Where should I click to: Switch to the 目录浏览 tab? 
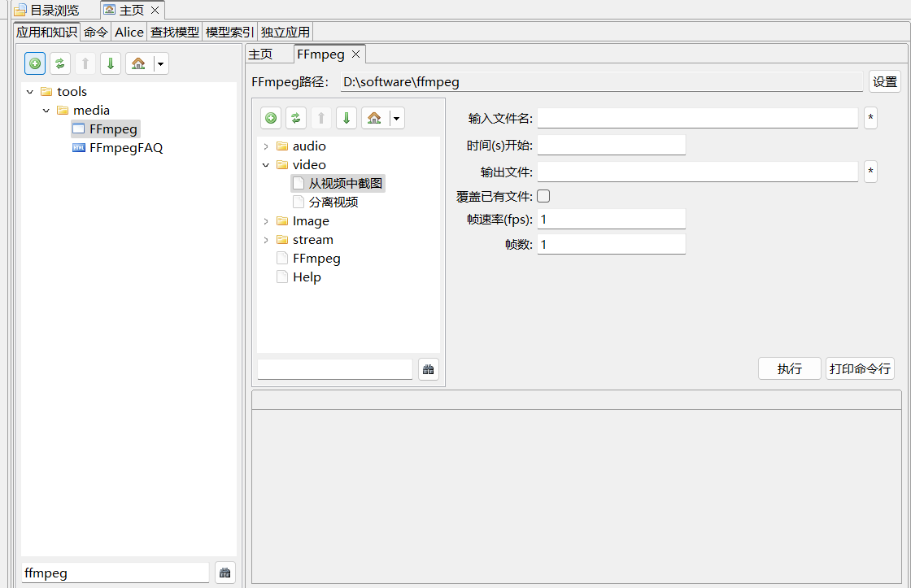point(46,11)
